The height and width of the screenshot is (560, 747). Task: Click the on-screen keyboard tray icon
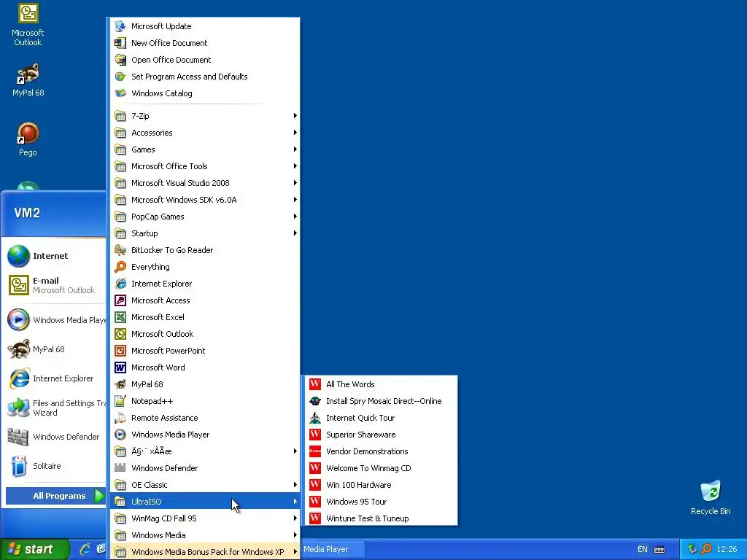[659, 550]
